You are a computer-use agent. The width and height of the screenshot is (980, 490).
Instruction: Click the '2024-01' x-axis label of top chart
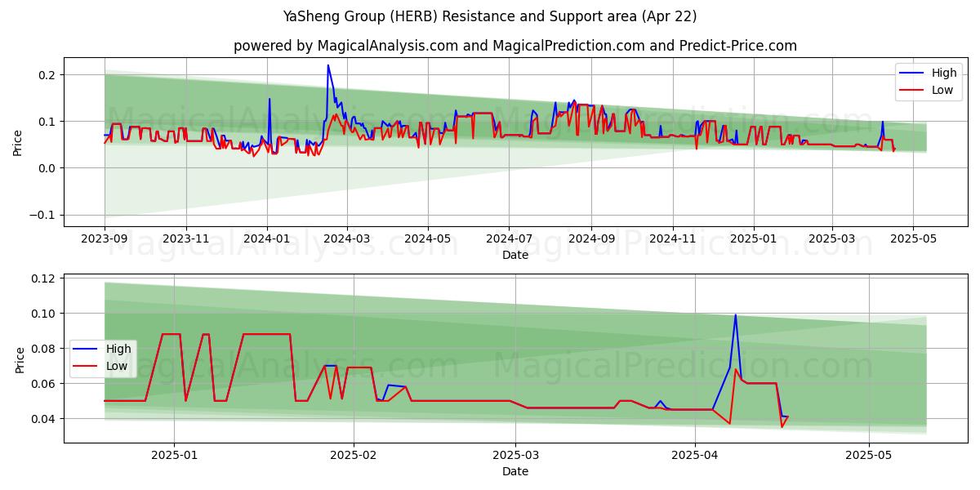click(x=267, y=241)
